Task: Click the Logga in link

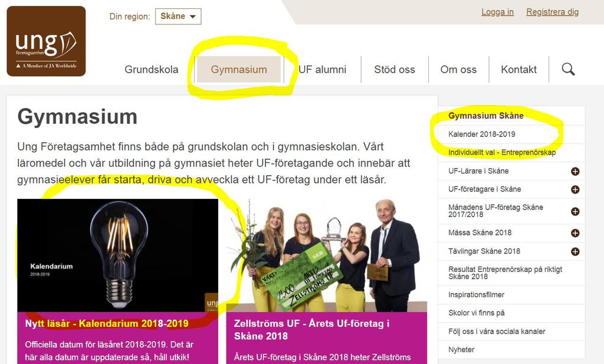Action: click(497, 12)
